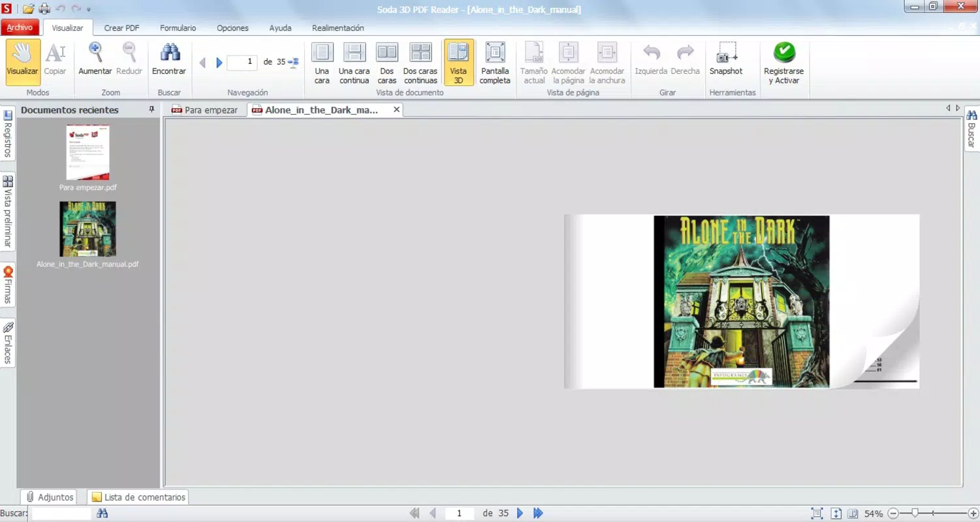
Task: Go to previous page in status bar
Action: click(x=432, y=514)
